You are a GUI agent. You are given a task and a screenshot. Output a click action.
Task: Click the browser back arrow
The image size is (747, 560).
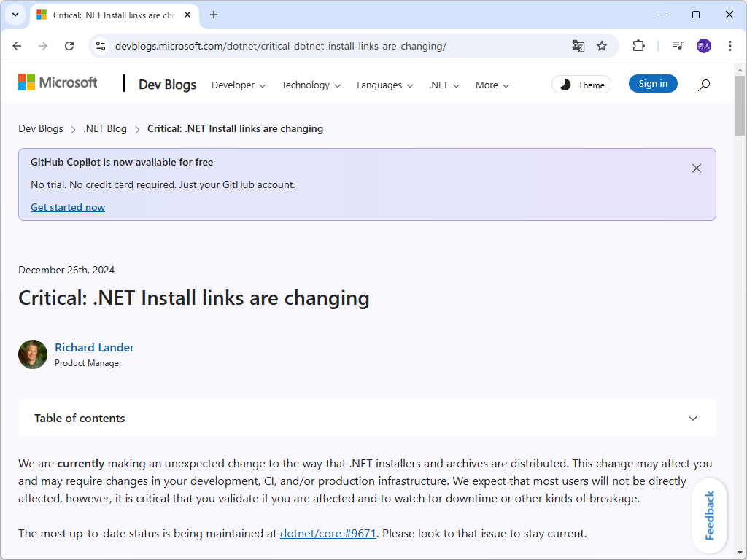click(x=17, y=46)
